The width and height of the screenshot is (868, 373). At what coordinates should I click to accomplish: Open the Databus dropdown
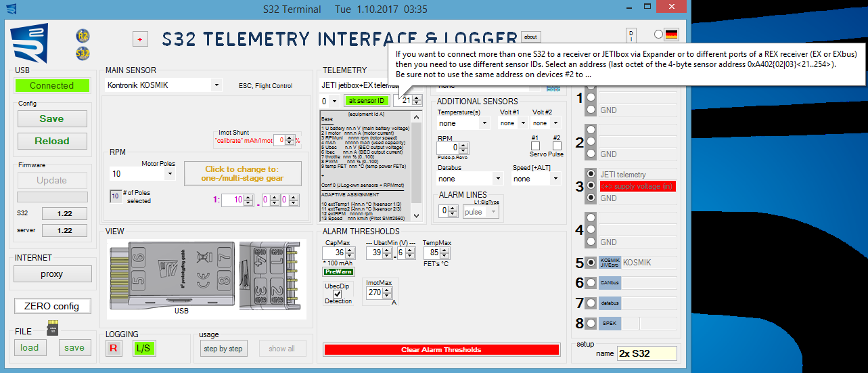pos(470,179)
